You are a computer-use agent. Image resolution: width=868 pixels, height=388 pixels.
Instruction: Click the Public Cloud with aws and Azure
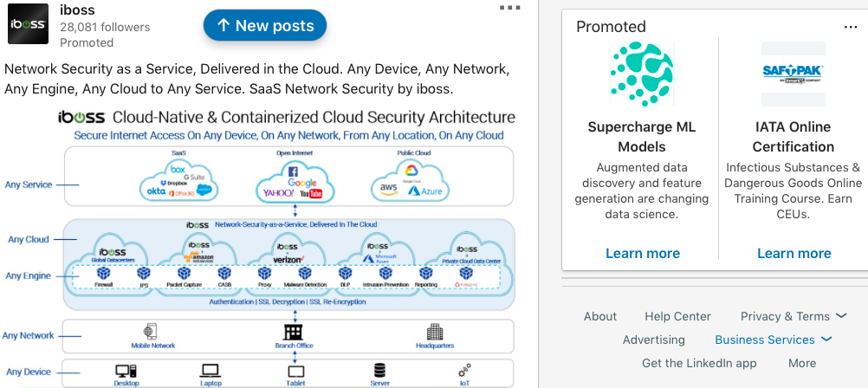tap(411, 180)
